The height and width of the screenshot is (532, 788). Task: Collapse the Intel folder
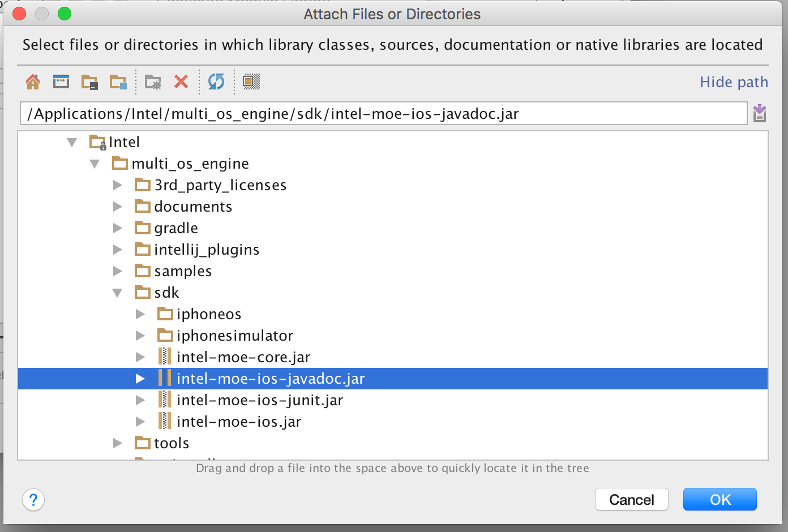[x=72, y=142]
